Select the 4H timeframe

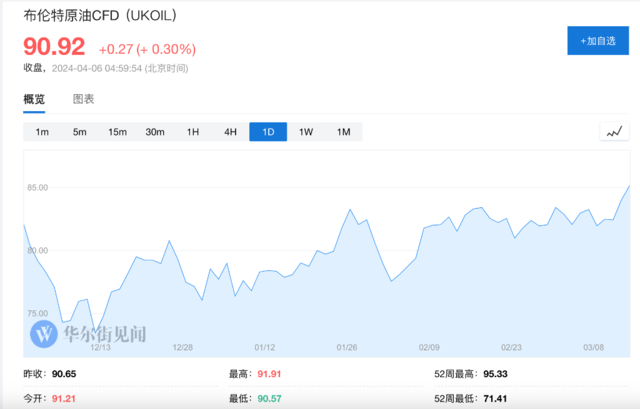(230, 132)
